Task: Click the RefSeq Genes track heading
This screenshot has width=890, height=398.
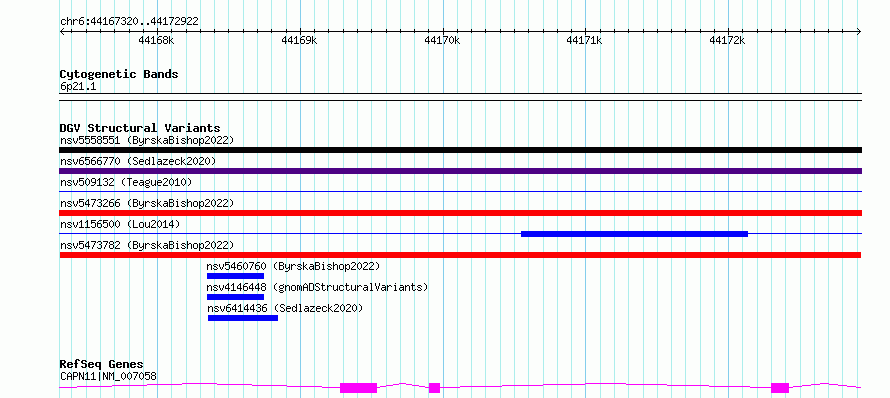Action: (x=102, y=364)
